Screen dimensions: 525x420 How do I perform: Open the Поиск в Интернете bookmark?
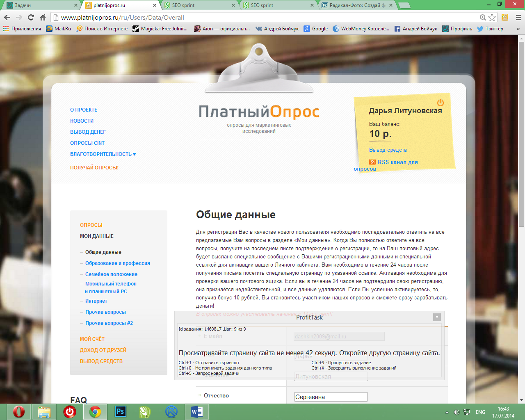click(x=102, y=29)
